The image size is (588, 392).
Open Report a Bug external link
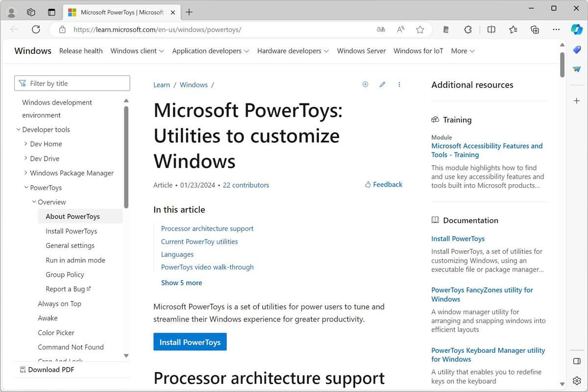68,289
